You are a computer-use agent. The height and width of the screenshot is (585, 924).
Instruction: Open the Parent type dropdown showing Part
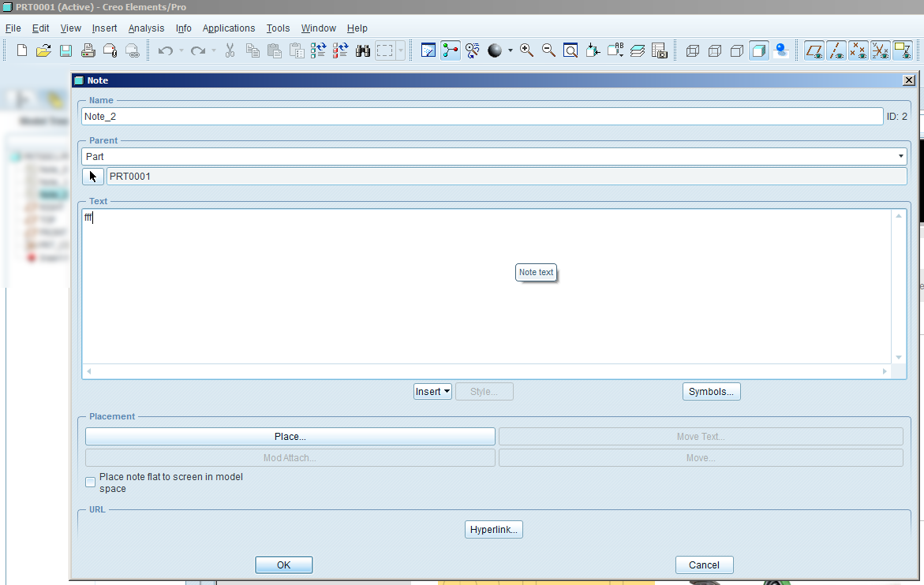point(493,157)
